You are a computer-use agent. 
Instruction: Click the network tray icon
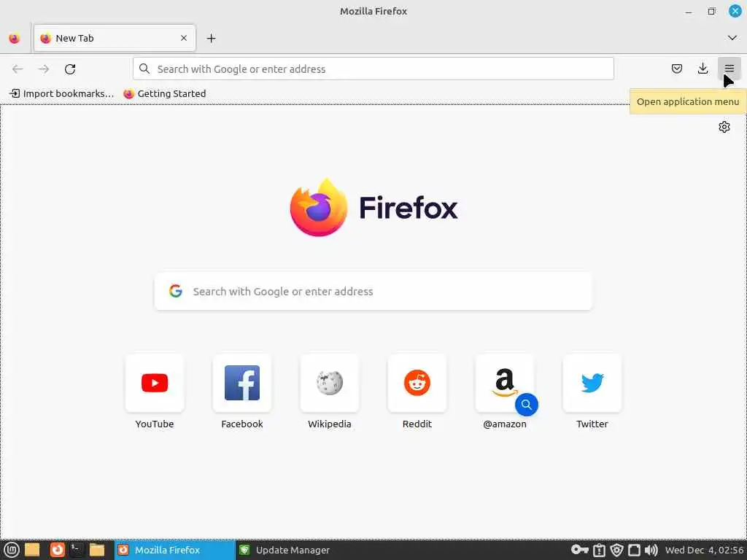pyautogui.click(x=634, y=551)
